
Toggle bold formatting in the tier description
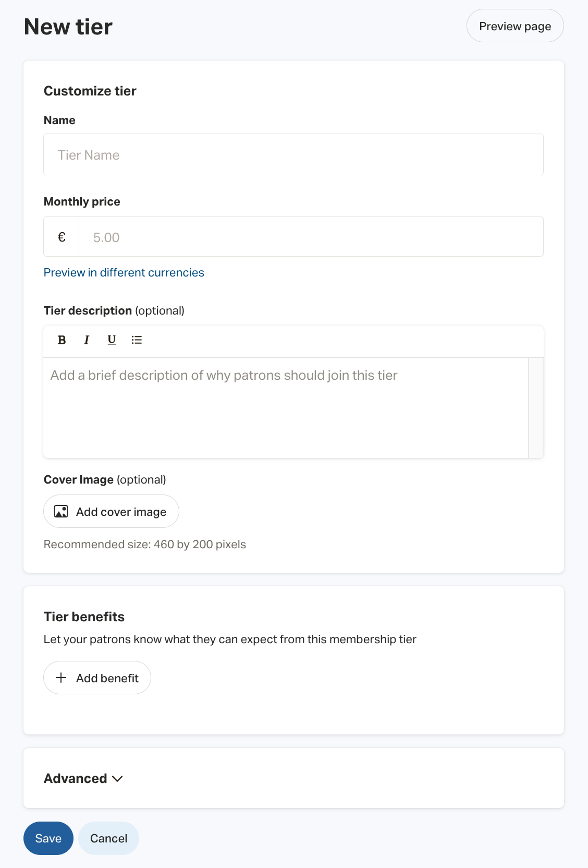coord(61,340)
